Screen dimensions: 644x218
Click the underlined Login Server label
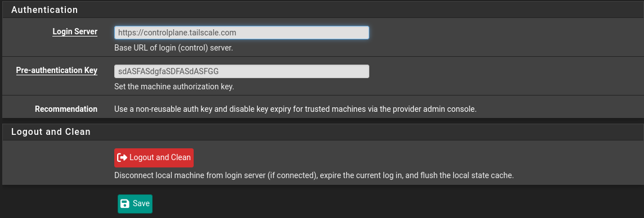[75, 32]
